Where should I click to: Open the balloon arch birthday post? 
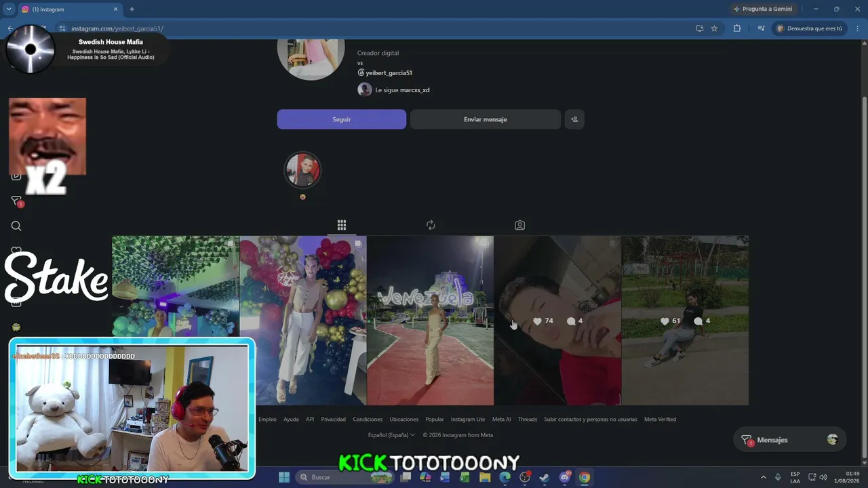(x=303, y=321)
